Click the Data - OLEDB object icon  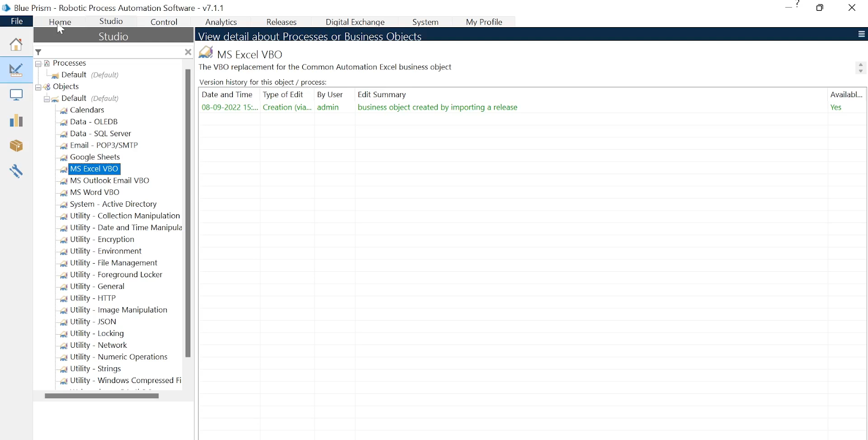(x=63, y=122)
